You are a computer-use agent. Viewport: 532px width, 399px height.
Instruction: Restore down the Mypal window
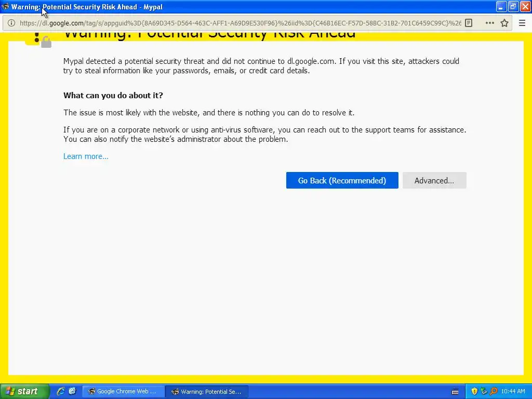tap(513, 6)
